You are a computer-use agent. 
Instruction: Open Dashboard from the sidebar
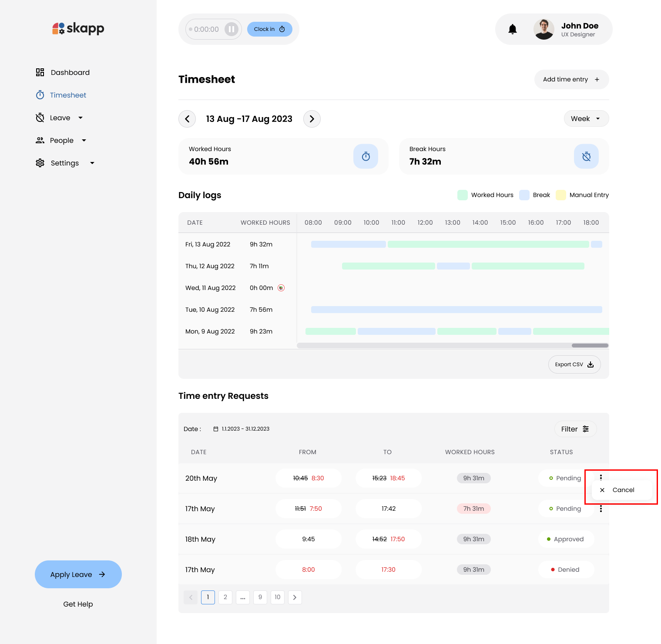tap(70, 73)
